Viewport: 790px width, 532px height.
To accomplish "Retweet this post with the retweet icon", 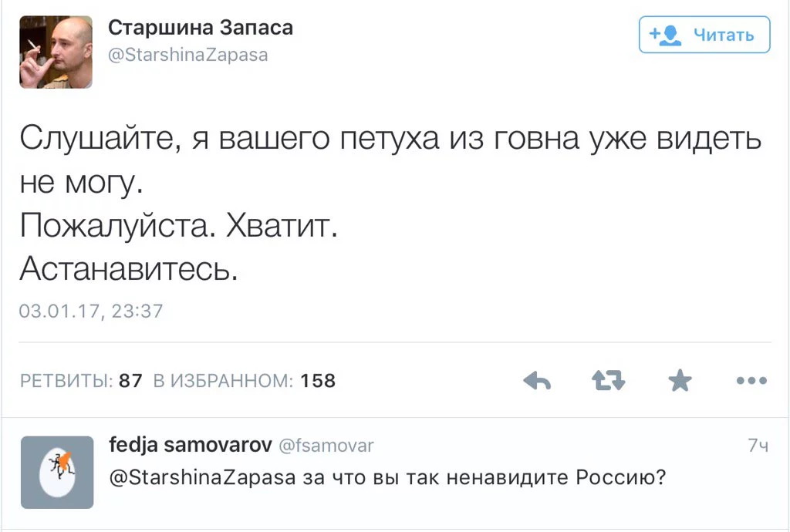I will pos(608,380).
